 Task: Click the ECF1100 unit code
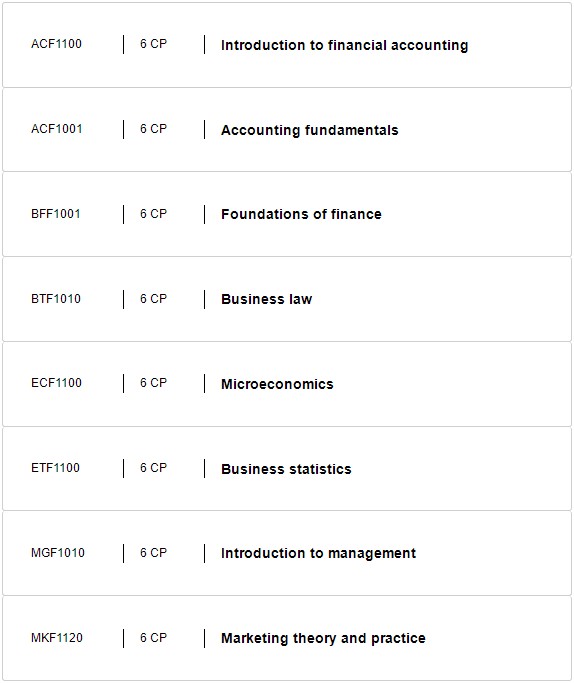point(56,383)
